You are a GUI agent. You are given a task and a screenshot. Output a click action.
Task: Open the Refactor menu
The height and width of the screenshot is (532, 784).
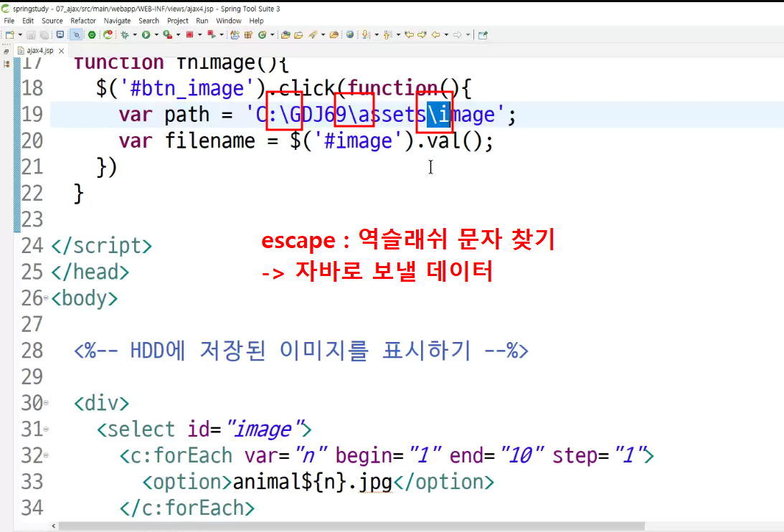[x=83, y=21]
